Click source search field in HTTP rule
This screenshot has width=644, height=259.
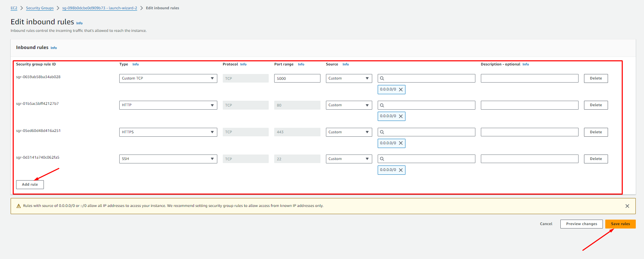point(426,105)
